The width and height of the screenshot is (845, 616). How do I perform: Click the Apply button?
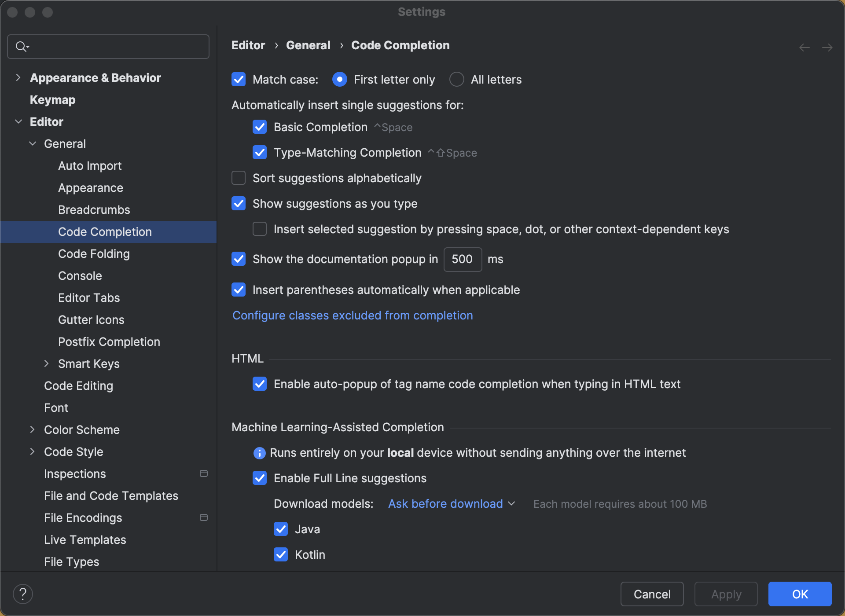tap(725, 594)
